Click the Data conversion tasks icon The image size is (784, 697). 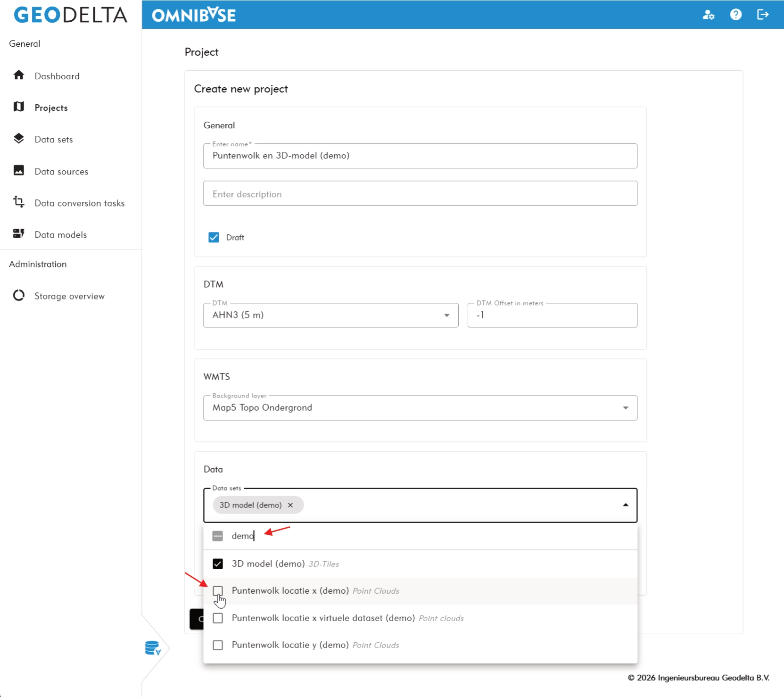point(19,202)
